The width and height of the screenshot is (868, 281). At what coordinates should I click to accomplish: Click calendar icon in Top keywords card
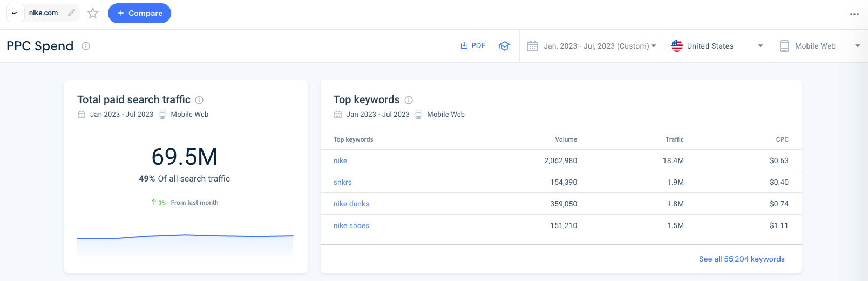tap(338, 115)
